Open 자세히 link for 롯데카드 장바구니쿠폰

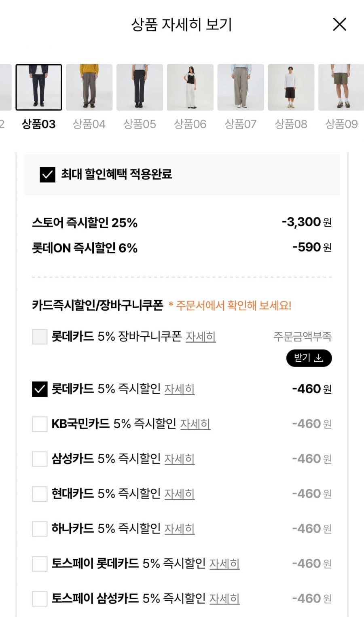point(201,337)
